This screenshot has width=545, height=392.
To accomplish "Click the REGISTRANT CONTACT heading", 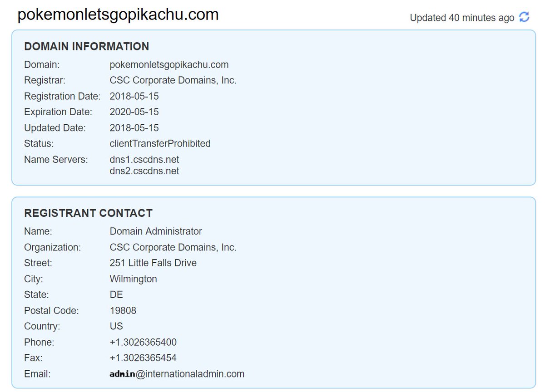I will (x=88, y=213).
